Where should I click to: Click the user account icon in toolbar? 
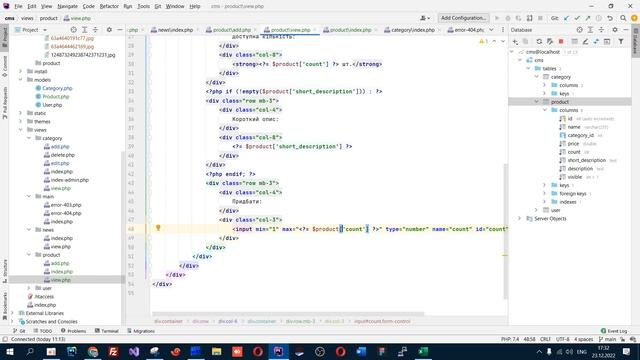click(425, 18)
